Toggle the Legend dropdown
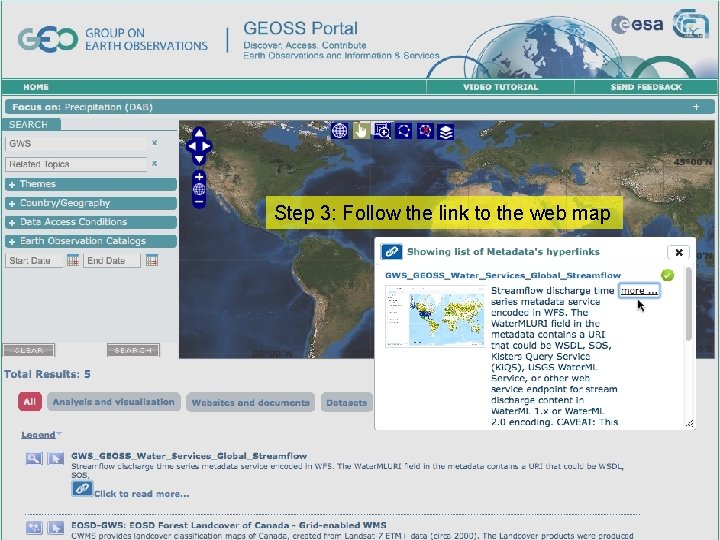Screen dimensions: 720x540 [x=41, y=435]
